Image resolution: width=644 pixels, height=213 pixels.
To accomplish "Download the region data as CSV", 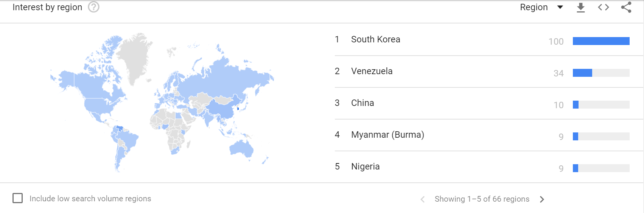I will [x=581, y=8].
